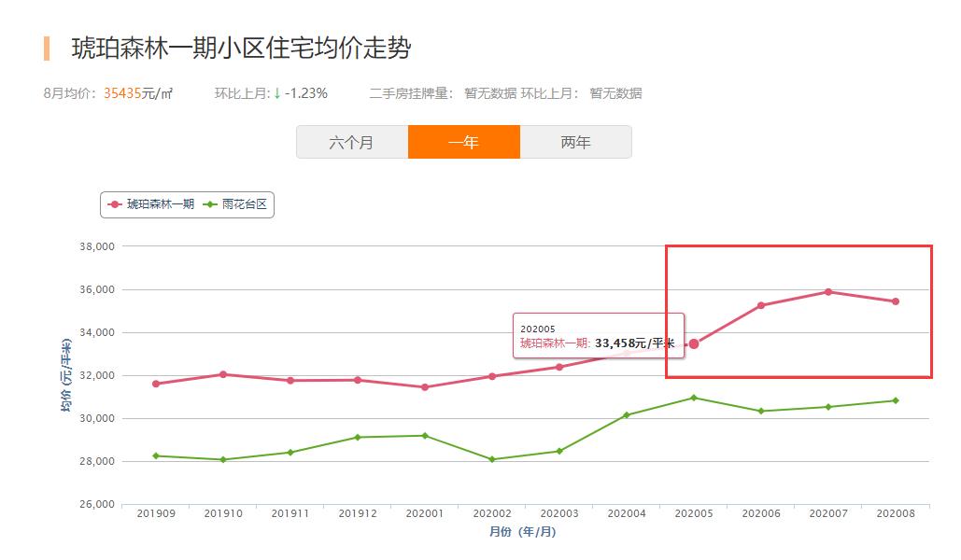Viewport: 961px width, 560px height.
Task: Select the active 一年 time range
Action: click(x=463, y=142)
